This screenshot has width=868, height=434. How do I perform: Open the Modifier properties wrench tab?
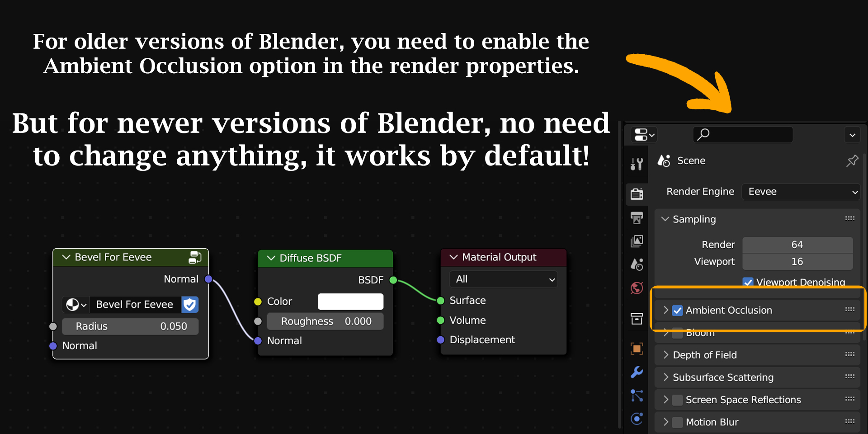pyautogui.click(x=637, y=372)
